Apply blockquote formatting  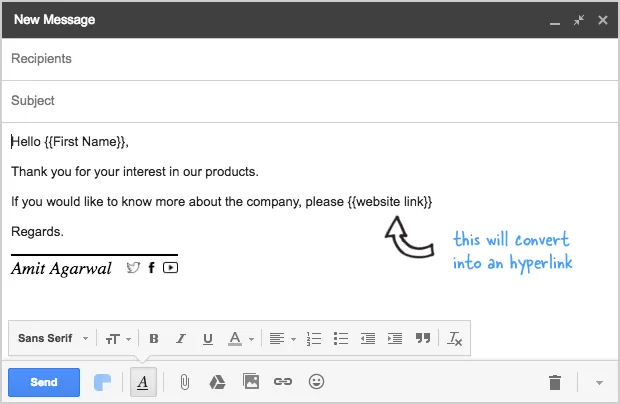(423, 338)
